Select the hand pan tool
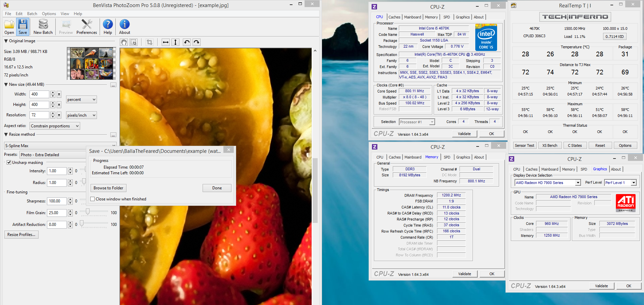 pyautogui.click(x=124, y=42)
